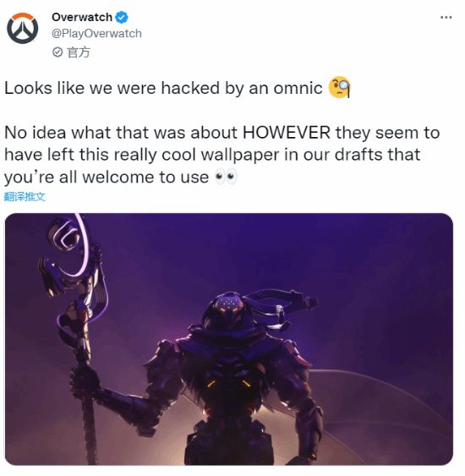This screenshot has width=465, height=476.
Task: Open the three-dot more options menu
Action: tap(446, 18)
